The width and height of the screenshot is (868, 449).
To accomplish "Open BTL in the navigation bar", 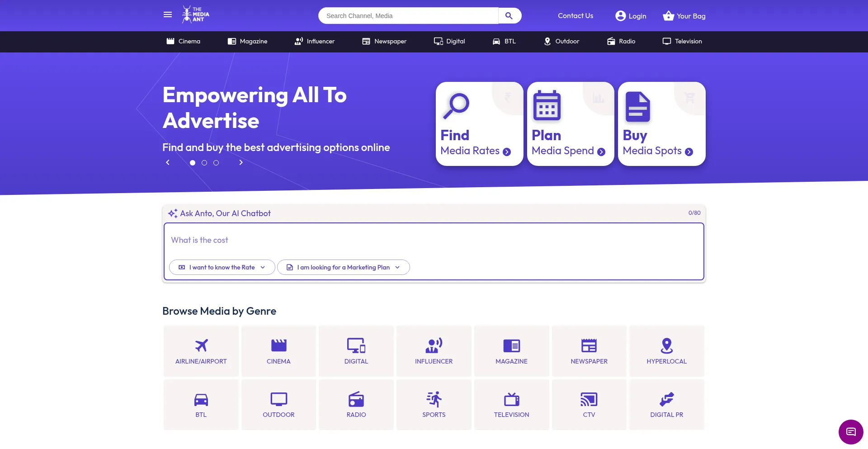I will tap(504, 41).
